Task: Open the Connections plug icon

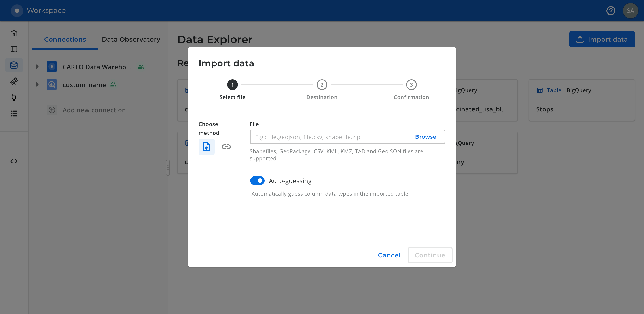Action: [14, 97]
